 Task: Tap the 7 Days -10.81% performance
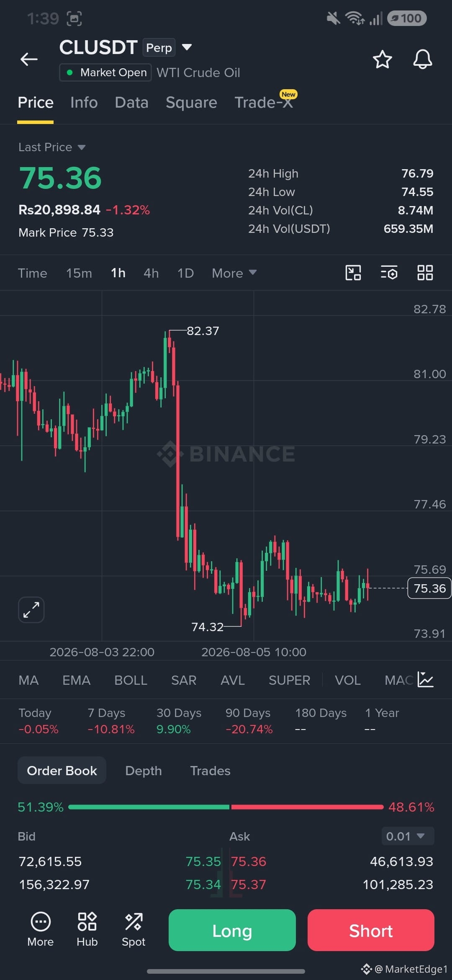click(x=111, y=721)
